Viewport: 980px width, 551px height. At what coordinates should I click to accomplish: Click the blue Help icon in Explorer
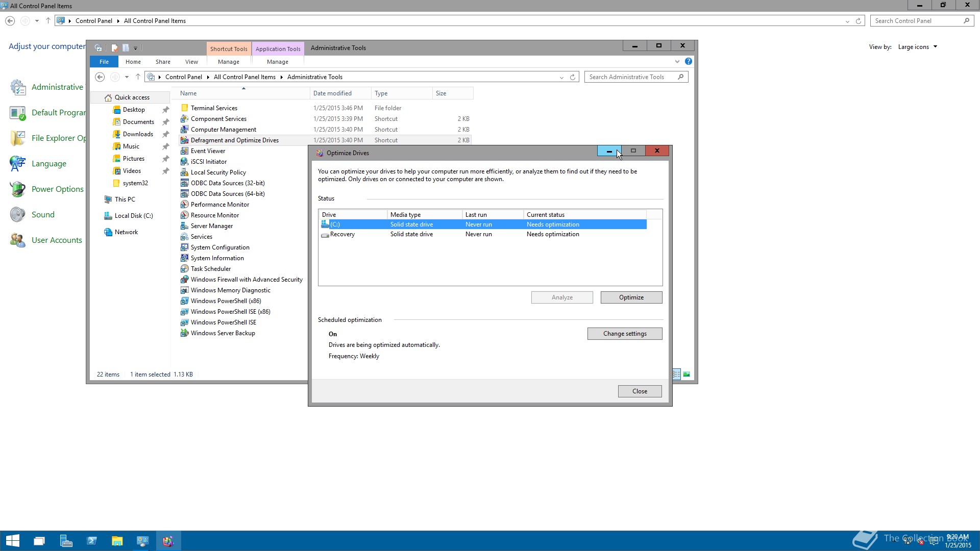(x=689, y=62)
